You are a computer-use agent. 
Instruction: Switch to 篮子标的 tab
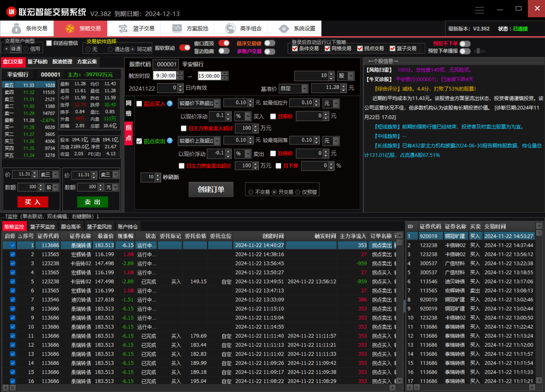38,62
